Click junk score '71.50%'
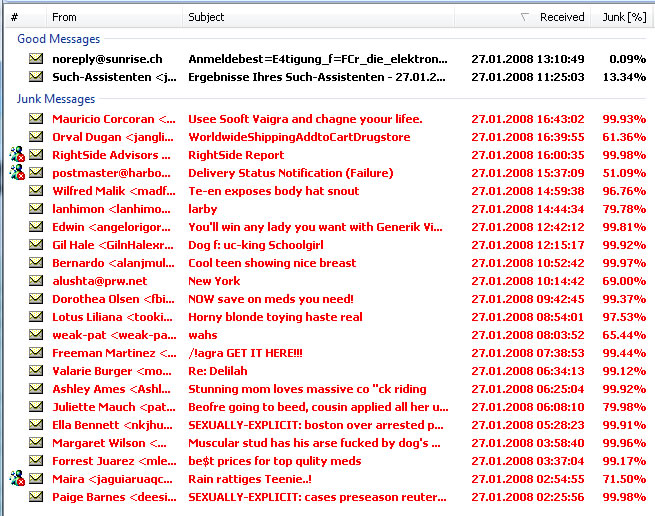Screen dimensions: 655x516 pos(624,479)
